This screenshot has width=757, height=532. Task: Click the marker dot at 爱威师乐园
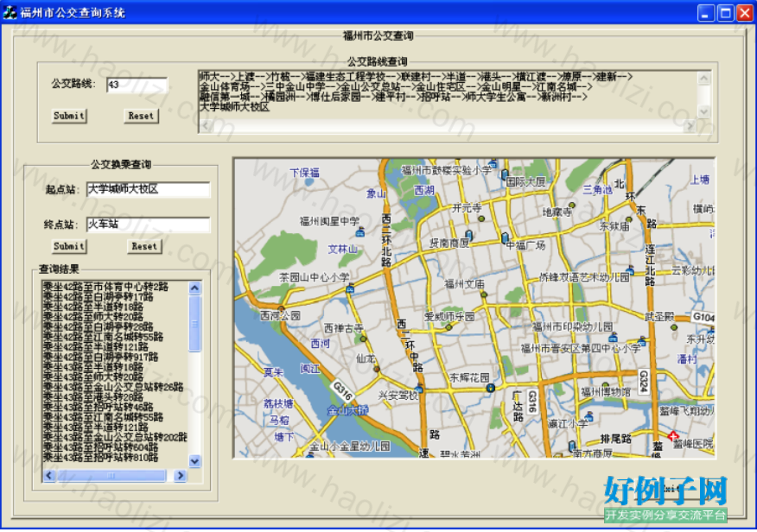(x=449, y=327)
